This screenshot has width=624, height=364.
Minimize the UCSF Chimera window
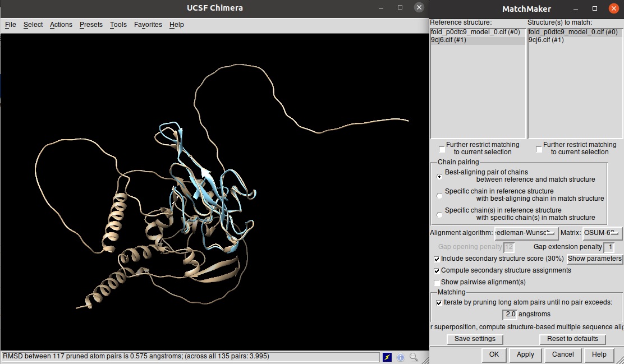coord(382,8)
